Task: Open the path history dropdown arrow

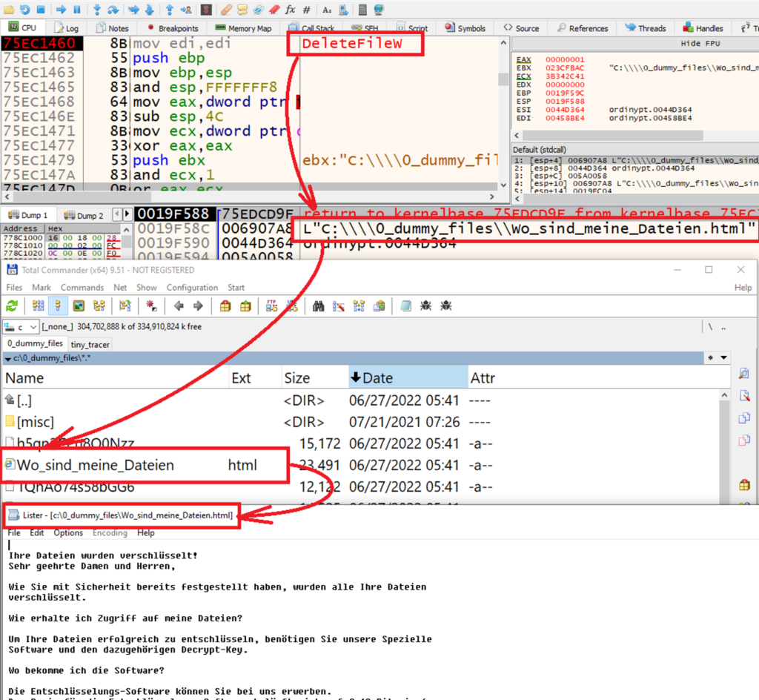Action: coord(723,358)
